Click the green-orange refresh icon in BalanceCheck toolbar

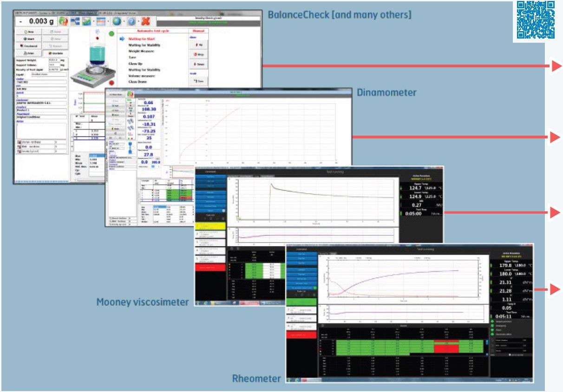coord(64,21)
